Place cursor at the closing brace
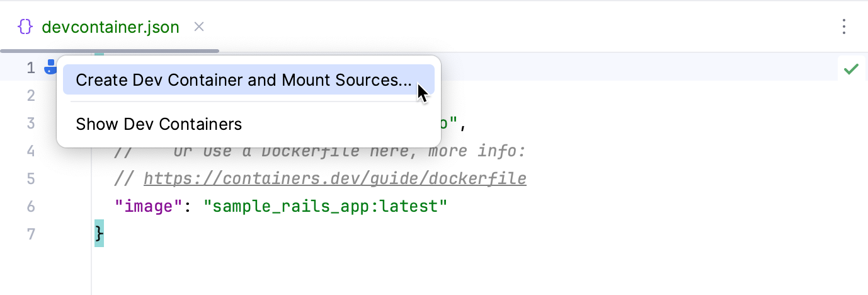This screenshot has width=868, height=295. tap(99, 234)
